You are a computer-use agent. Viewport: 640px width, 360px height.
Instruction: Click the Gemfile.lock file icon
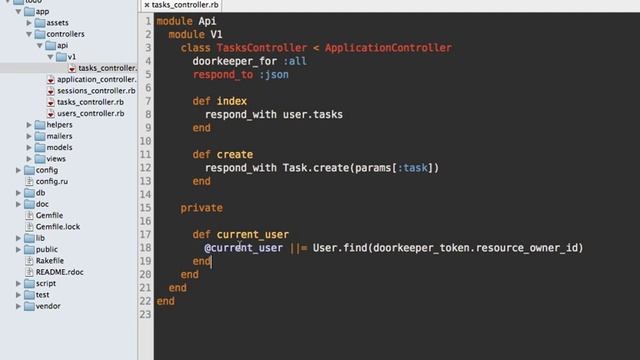tap(29, 227)
